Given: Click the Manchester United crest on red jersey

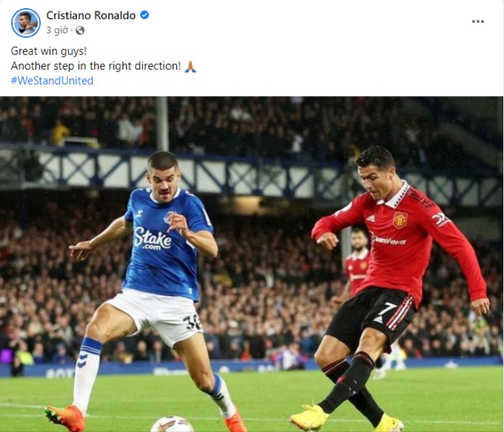Looking at the screenshot, I should [x=400, y=220].
